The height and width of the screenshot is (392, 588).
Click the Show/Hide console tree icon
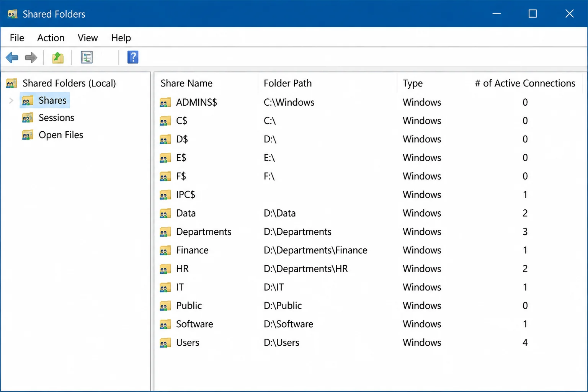tap(87, 57)
